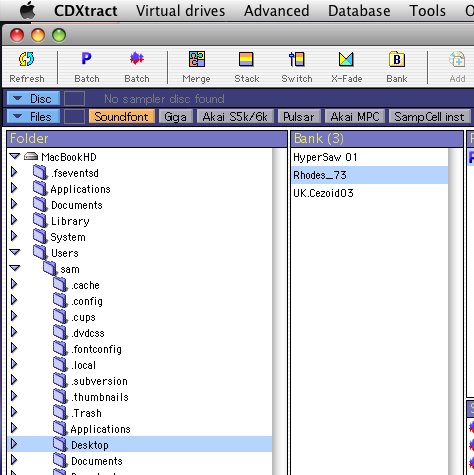Open the Database menu
This screenshot has height=475, width=474.
coord(359,11)
